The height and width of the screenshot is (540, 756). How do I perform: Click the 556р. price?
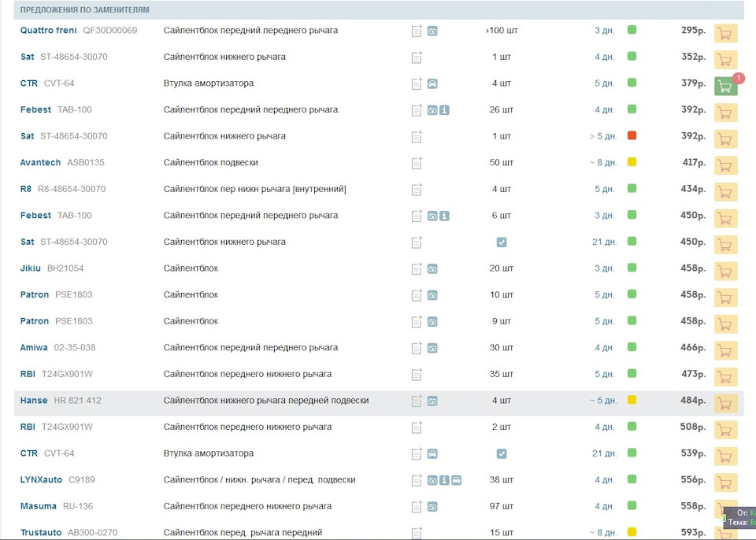pos(693,479)
